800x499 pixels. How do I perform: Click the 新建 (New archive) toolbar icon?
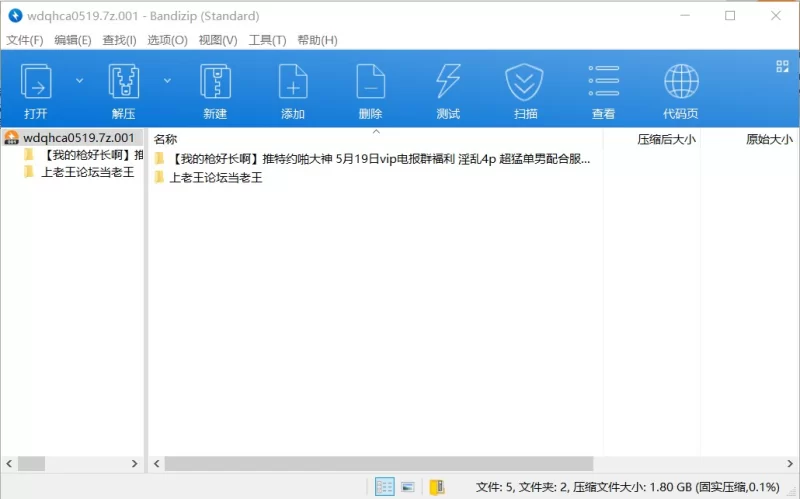point(215,82)
